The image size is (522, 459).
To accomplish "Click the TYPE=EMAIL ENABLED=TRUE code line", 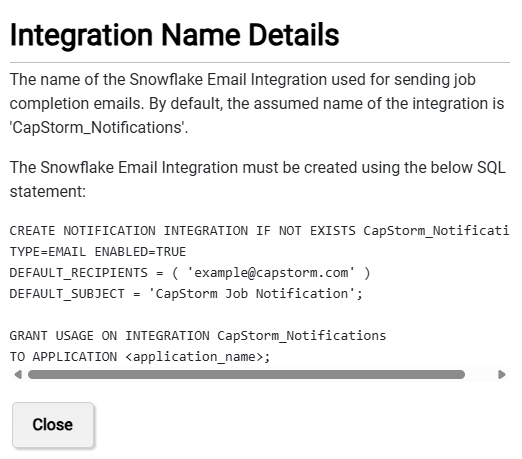I will point(98,252).
